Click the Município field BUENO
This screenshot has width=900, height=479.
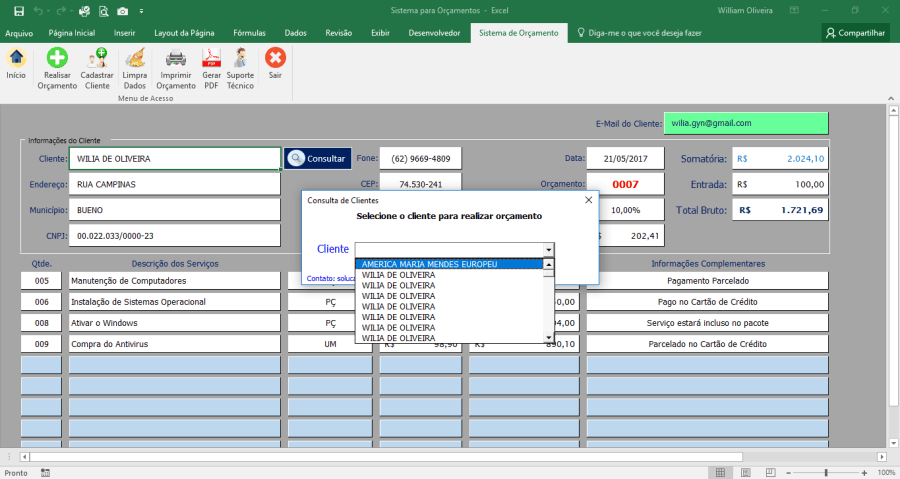tap(174, 211)
